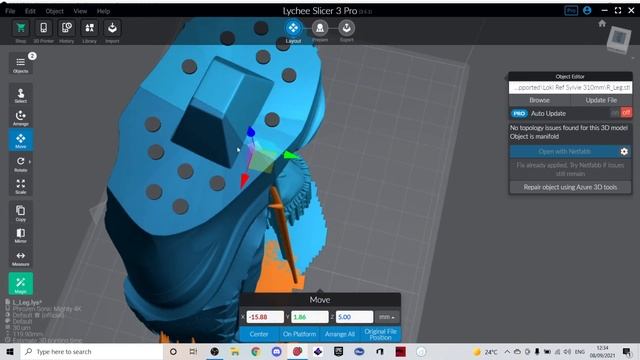Image resolution: width=640 pixels, height=360 pixels.
Task: Show hidden system tray icons
Action: (507, 351)
